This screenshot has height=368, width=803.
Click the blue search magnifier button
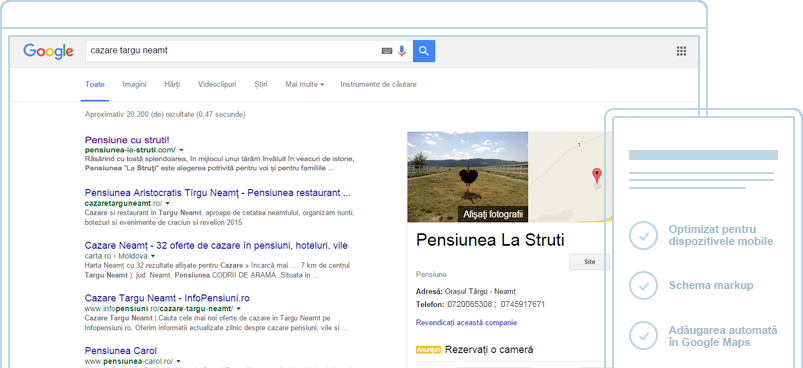coord(424,51)
